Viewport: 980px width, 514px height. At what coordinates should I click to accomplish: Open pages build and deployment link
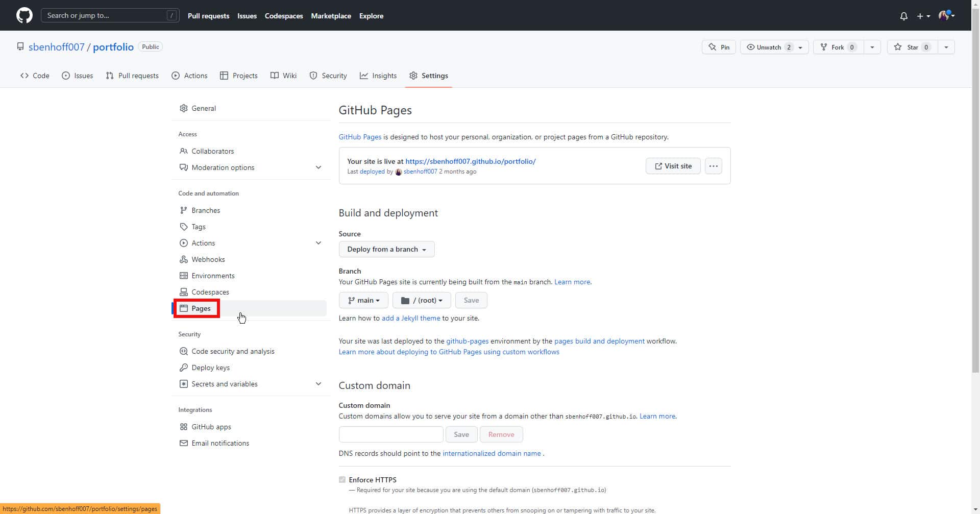click(x=599, y=341)
